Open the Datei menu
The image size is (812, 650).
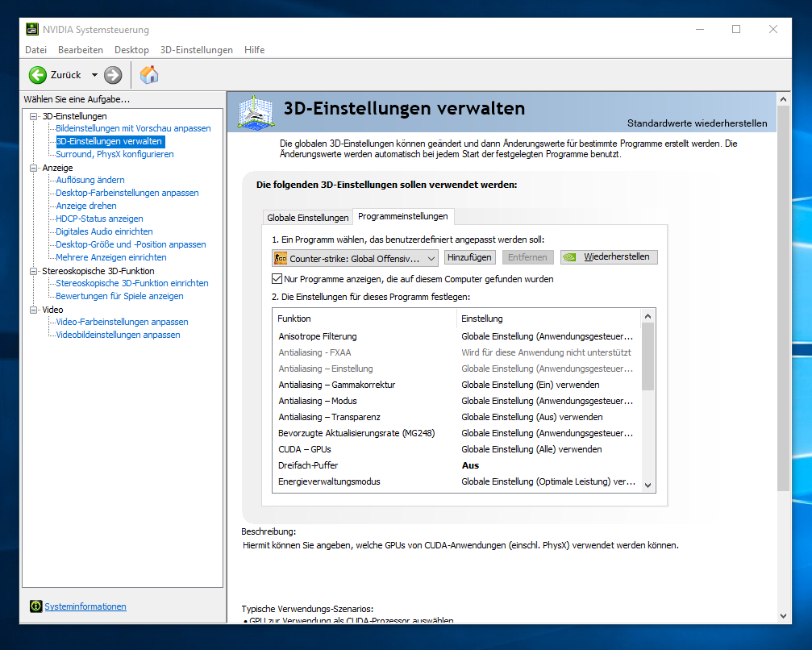click(x=35, y=50)
